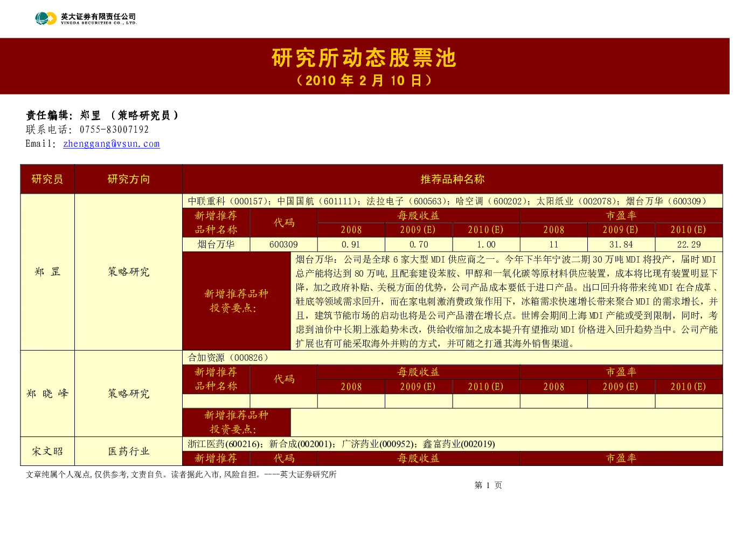
Task: Click the 烟台万华 name cell beside code 600309
Action: pyautogui.click(x=216, y=244)
